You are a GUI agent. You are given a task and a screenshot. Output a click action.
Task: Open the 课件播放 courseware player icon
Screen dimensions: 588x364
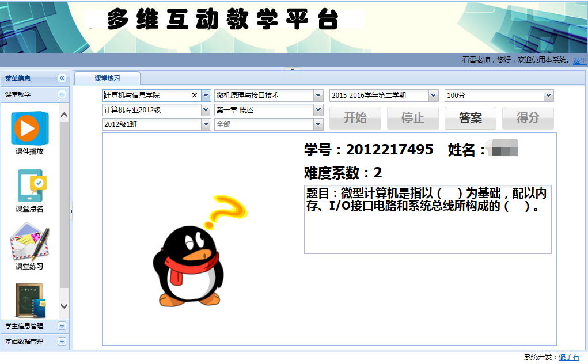(x=29, y=128)
